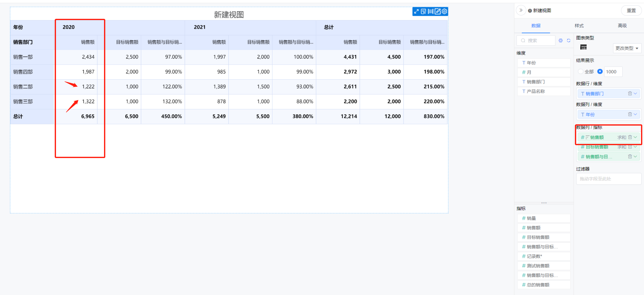Click the edit pencil icon

tap(437, 11)
